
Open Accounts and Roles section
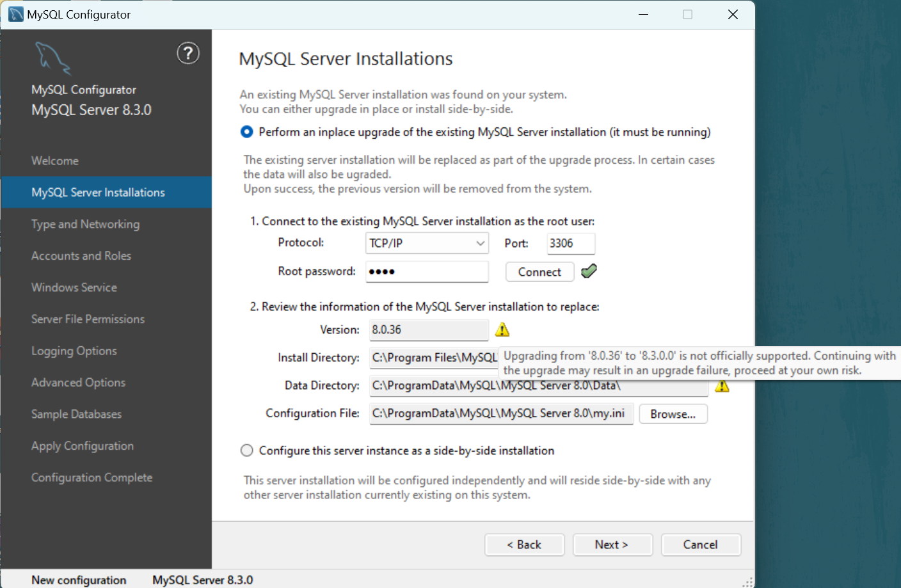[81, 255]
